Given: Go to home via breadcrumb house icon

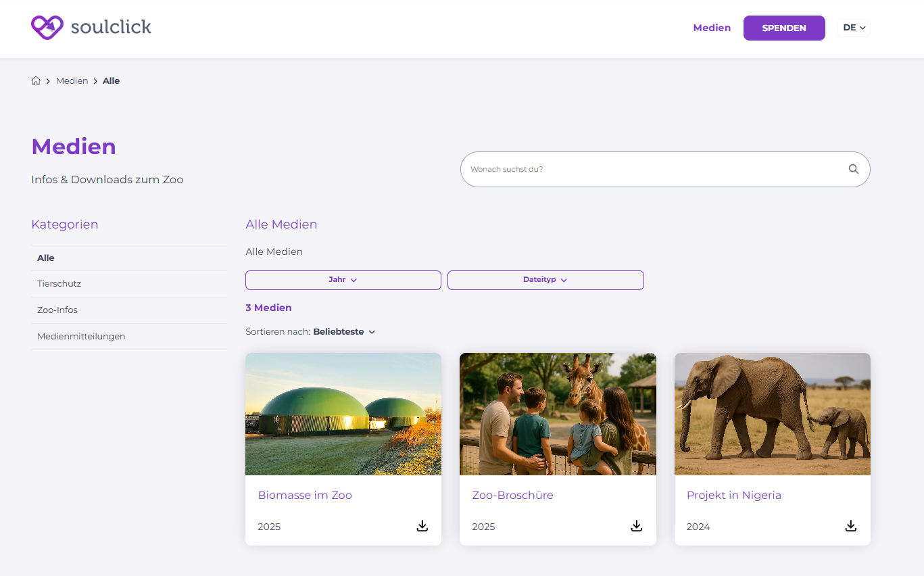Looking at the screenshot, I should 36,80.
